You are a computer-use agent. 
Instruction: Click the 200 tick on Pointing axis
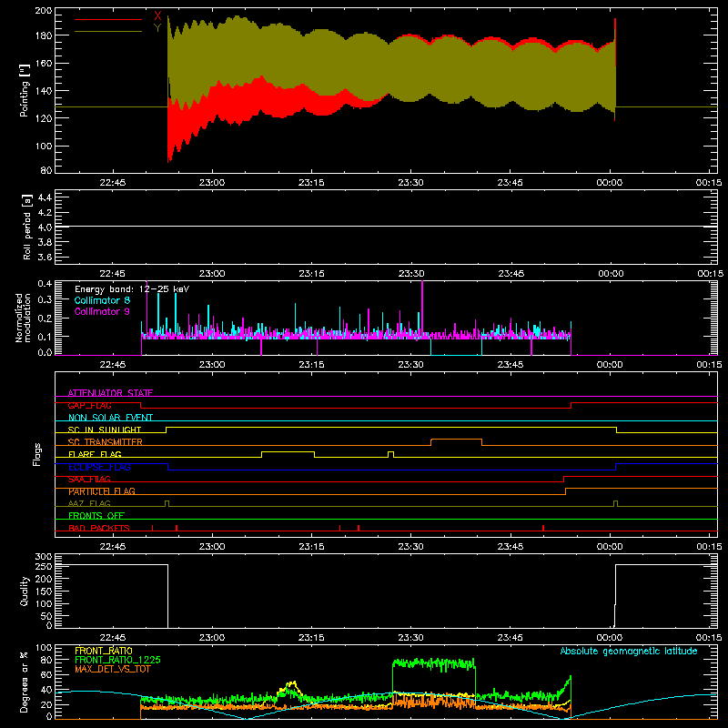44,11
